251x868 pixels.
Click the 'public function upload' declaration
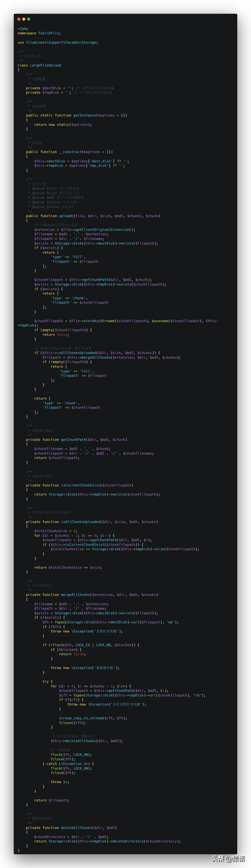[x=93, y=216]
